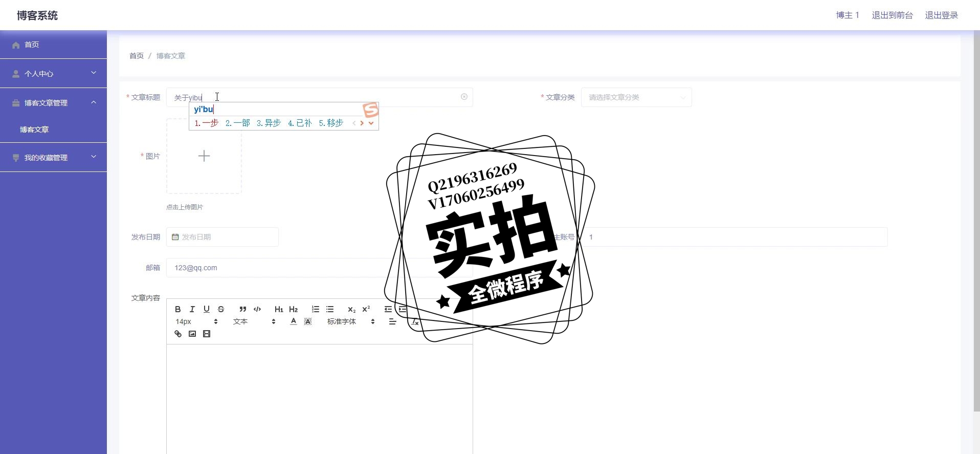Open the text alignment option
Image resolution: width=980 pixels, height=454 pixels.
tap(392, 321)
